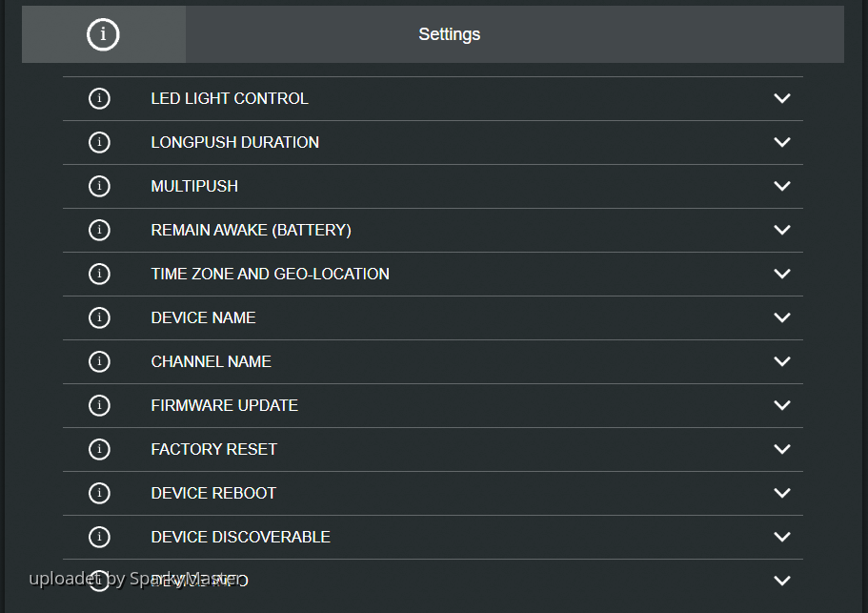Image resolution: width=868 pixels, height=613 pixels.
Task: Click the Channel Name label
Action: tap(211, 361)
